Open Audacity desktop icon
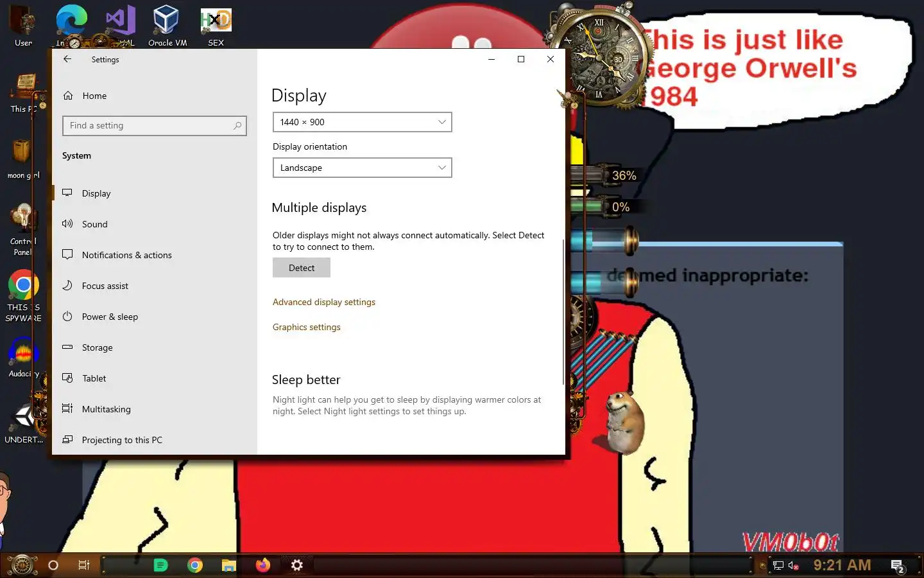Viewport: 924px width, 578px height. [23, 357]
